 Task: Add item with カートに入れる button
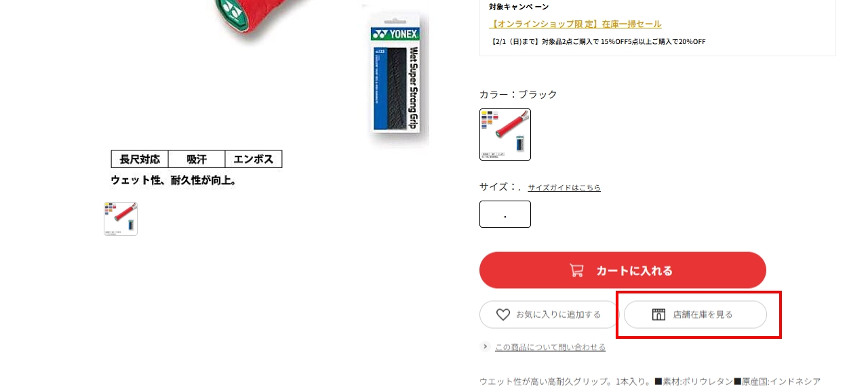pyautogui.click(x=623, y=270)
